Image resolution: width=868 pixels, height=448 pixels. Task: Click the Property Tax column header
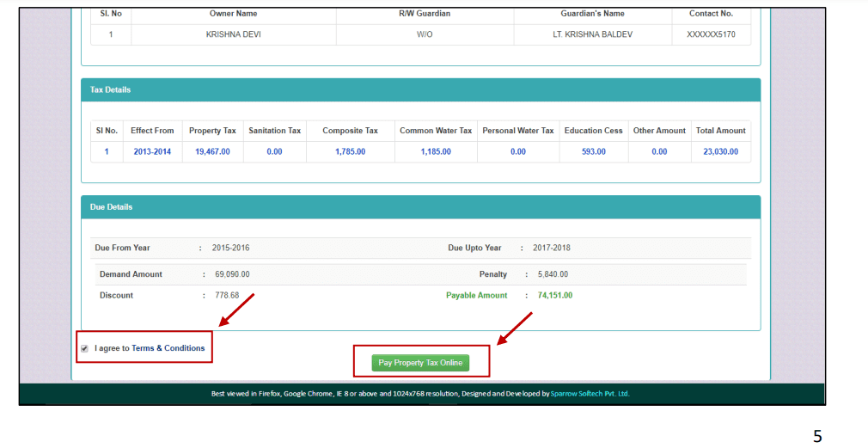(212, 131)
